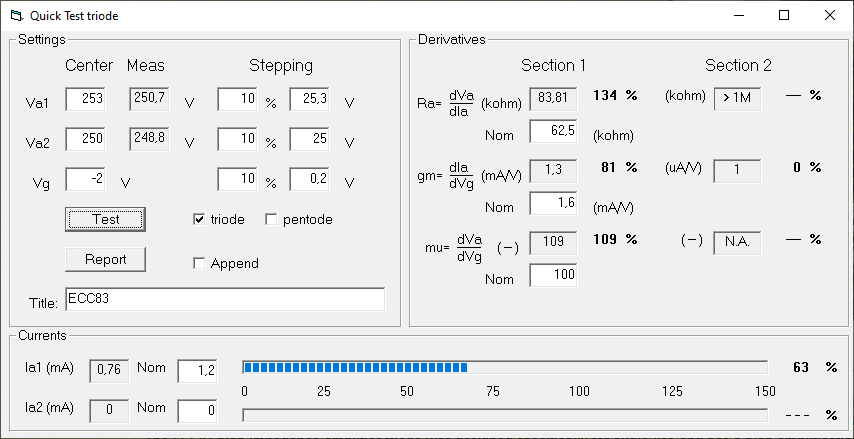
Task: Select the Va2 stepping percent field
Action: point(237,139)
